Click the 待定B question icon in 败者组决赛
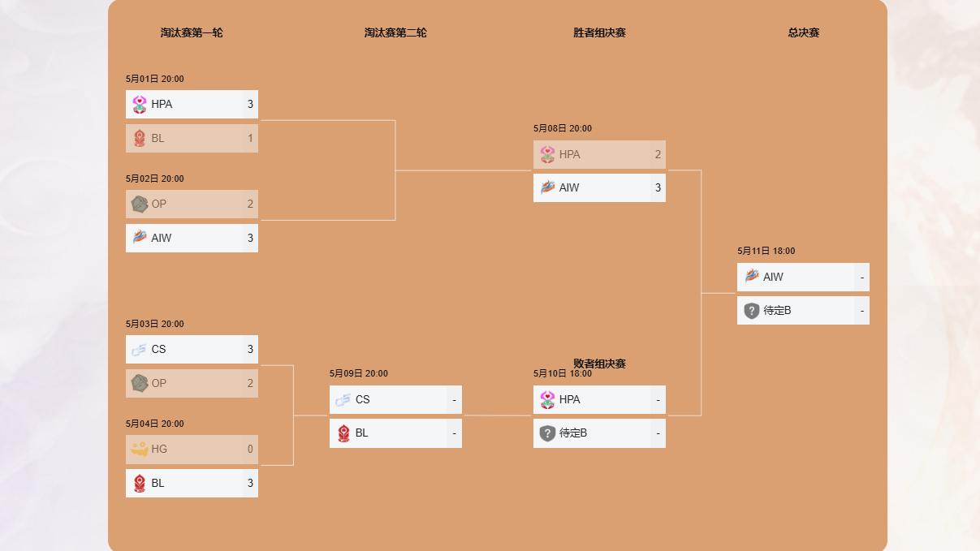 pyautogui.click(x=548, y=433)
